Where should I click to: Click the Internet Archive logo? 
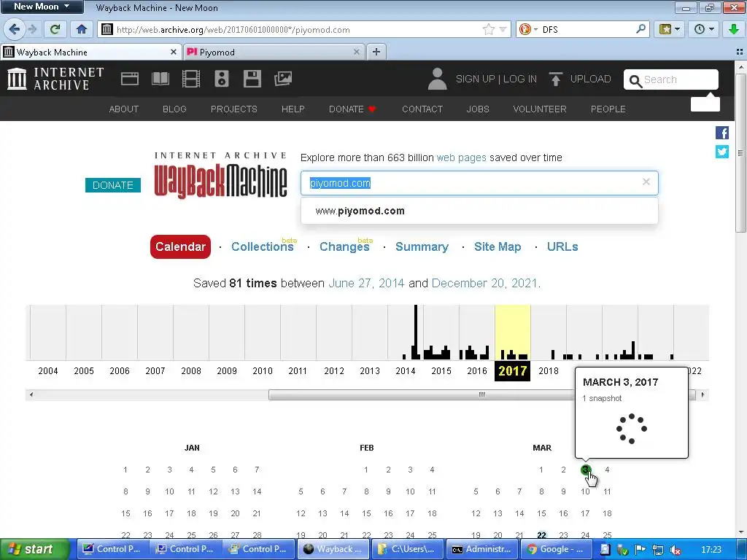coord(55,79)
